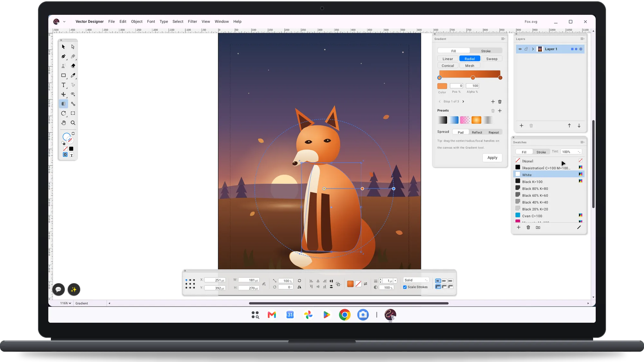Image resolution: width=644 pixels, height=362 pixels.
Task: Click the orange Color swatch for the stop
Action: click(x=442, y=86)
